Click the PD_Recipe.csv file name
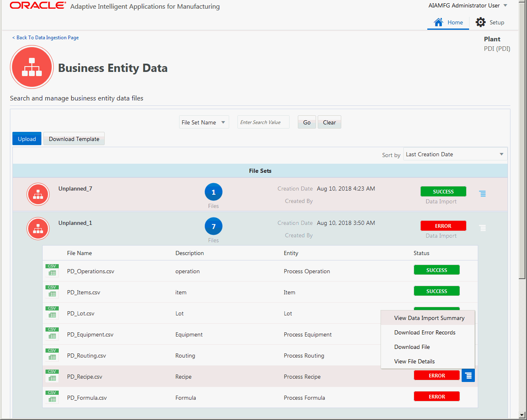 [x=84, y=377]
